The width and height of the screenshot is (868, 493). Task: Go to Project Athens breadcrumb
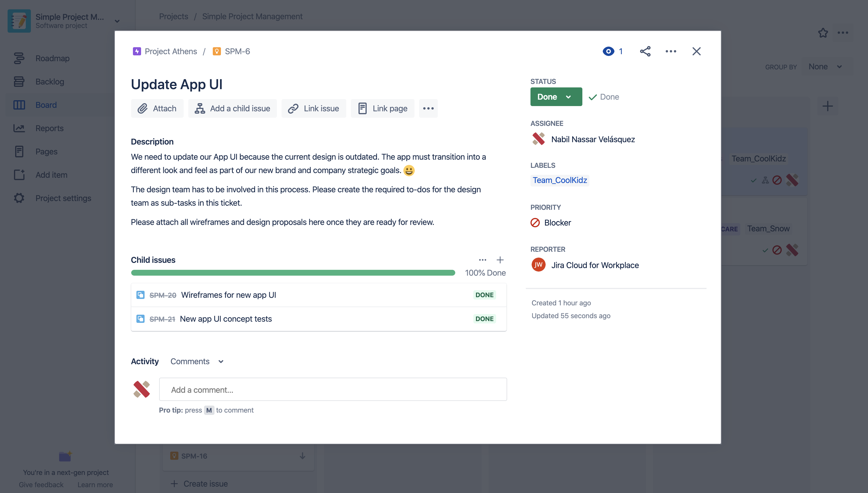coord(170,51)
